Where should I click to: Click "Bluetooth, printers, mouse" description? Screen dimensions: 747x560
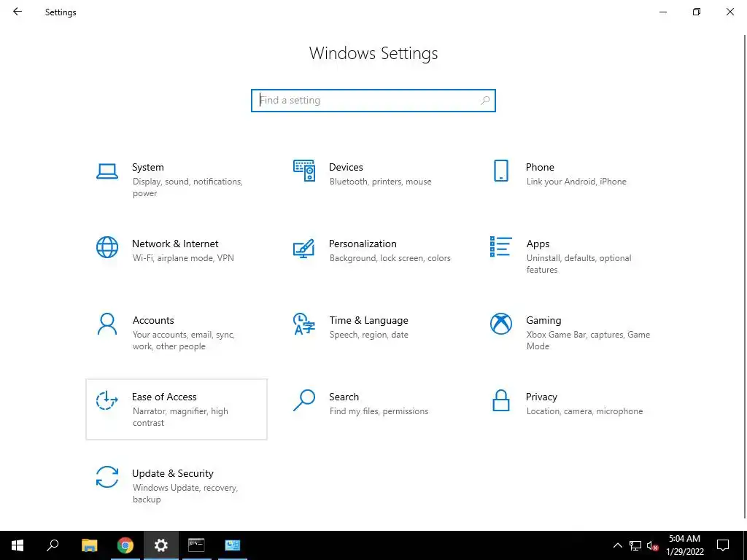(380, 182)
